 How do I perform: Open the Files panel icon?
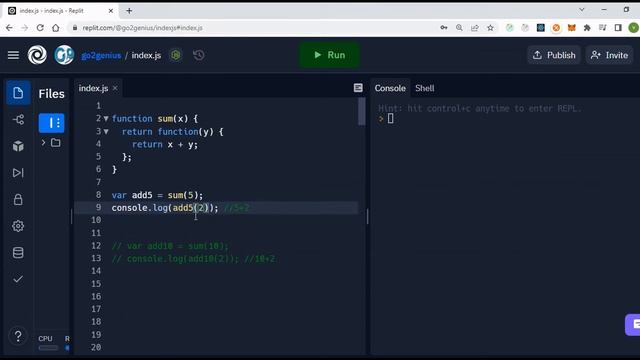(x=18, y=93)
